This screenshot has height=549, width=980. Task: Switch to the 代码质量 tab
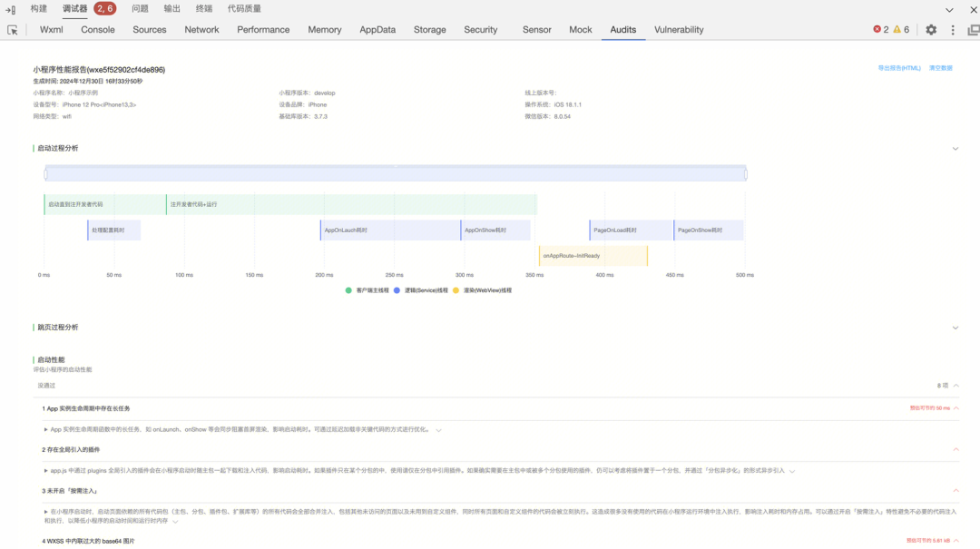(x=244, y=9)
